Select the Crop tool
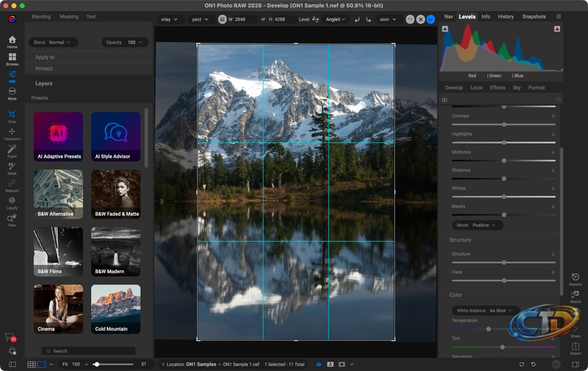588x371 pixels. click(12, 116)
